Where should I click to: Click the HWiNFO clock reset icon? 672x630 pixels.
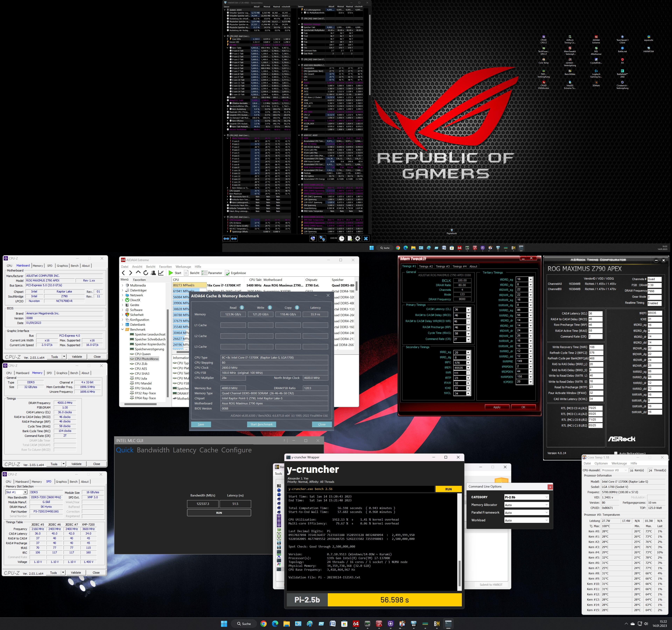tap(342, 239)
